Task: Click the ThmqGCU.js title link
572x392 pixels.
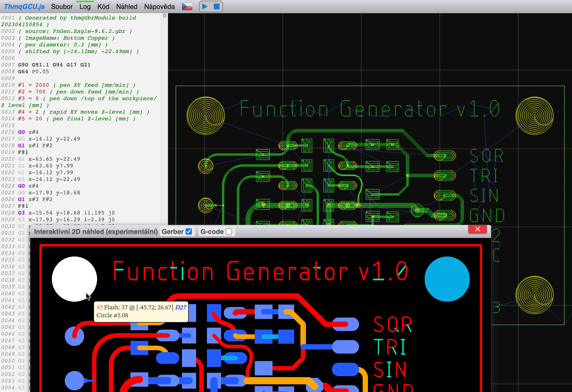Action: pyautogui.click(x=24, y=7)
